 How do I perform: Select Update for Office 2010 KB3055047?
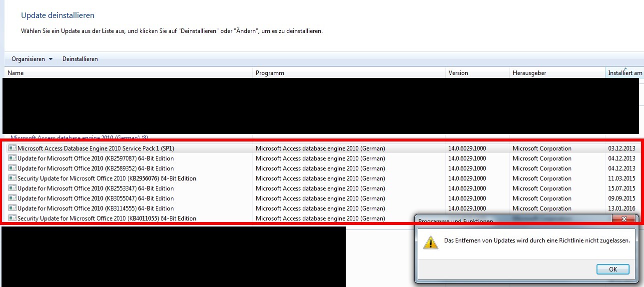click(x=95, y=198)
